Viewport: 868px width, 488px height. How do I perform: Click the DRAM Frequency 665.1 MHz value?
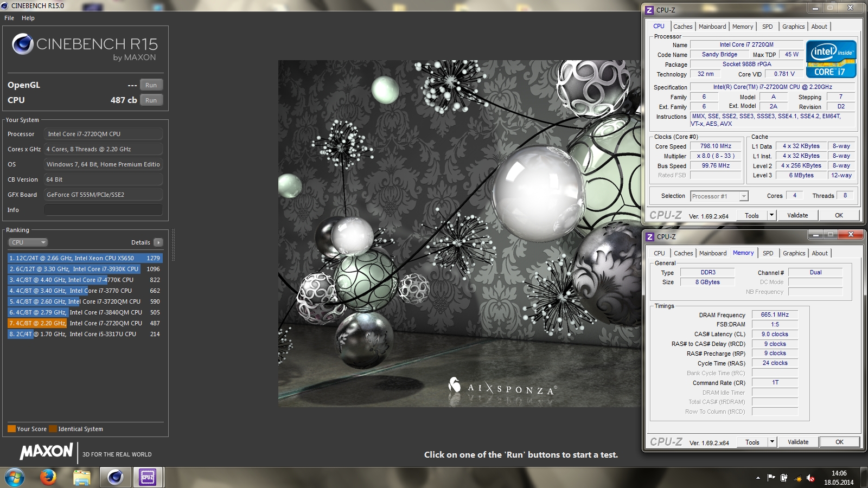(775, 314)
